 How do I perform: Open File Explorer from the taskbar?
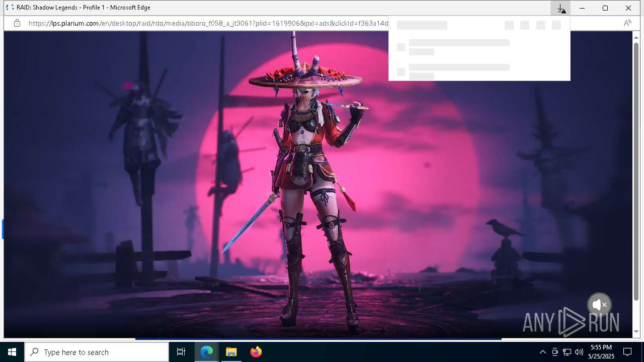pyautogui.click(x=231, y=352)
